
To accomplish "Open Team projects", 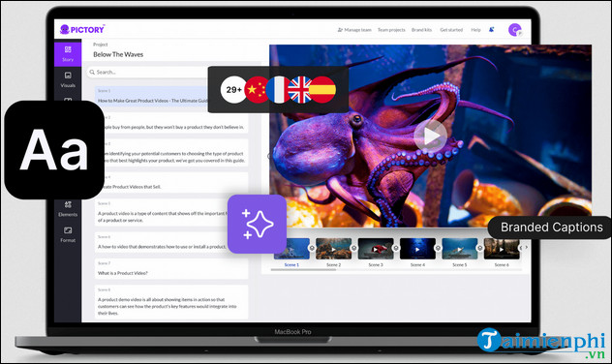I will tap(391, 30).
